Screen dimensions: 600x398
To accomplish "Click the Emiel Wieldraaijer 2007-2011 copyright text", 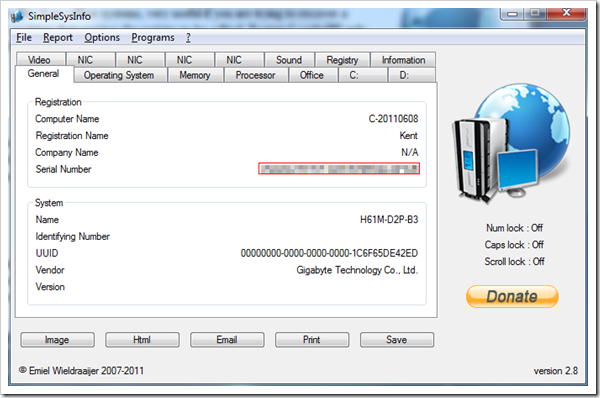I will [82, 371].
